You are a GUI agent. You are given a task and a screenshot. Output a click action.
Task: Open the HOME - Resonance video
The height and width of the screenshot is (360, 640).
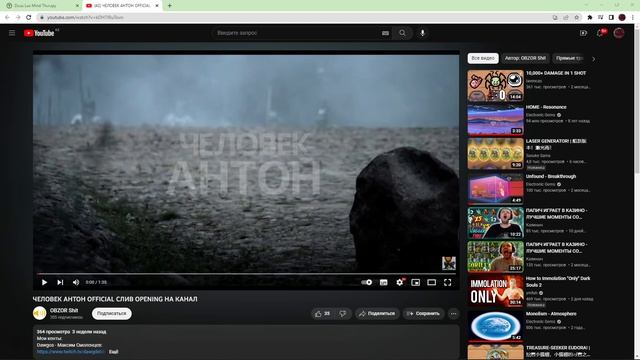pos(496,119)
